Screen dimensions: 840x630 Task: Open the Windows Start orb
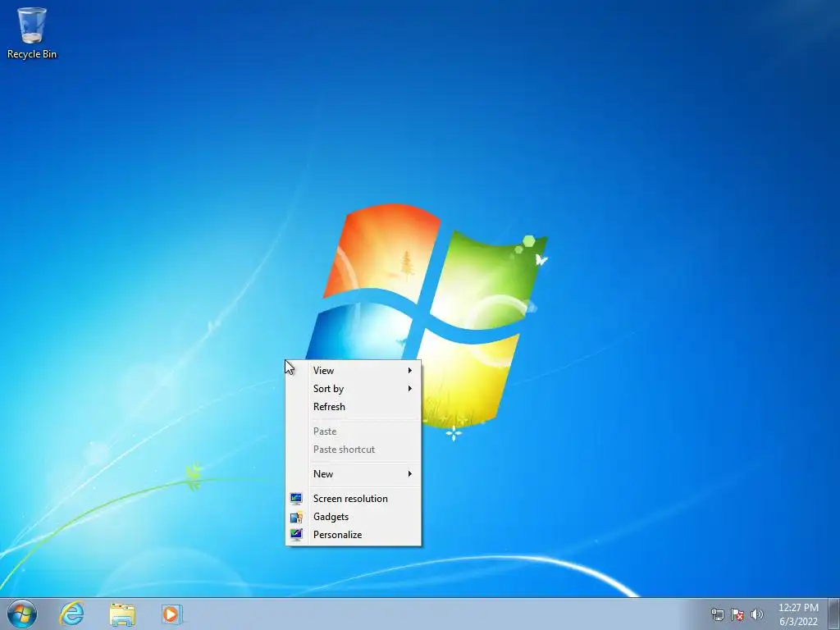(x=22, y=614)
